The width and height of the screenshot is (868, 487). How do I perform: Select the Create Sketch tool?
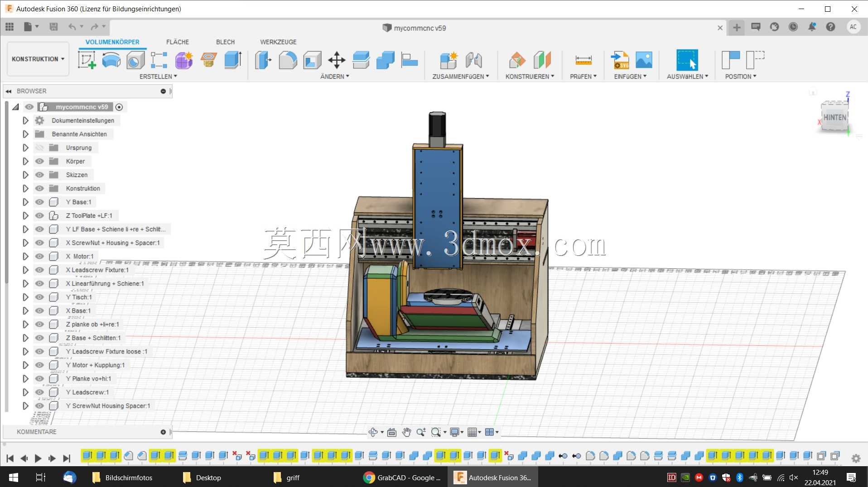tap(87, 60)
